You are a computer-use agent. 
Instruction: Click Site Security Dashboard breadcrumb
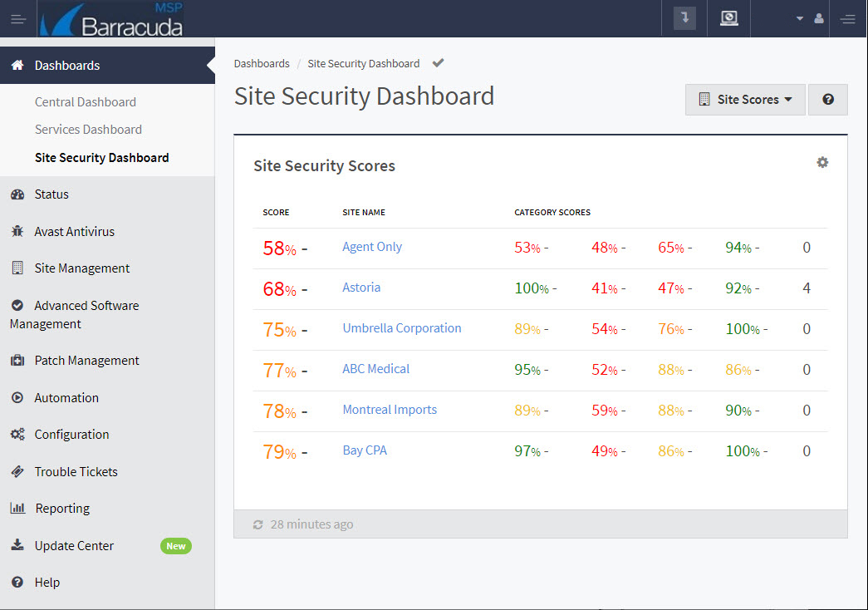click(x=364, y=64)
